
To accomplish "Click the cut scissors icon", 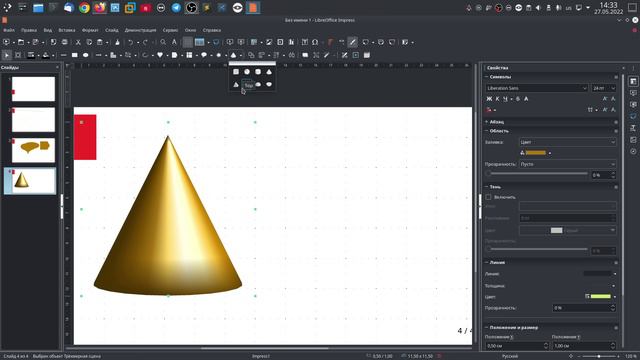I will click(x=78, y=42).
